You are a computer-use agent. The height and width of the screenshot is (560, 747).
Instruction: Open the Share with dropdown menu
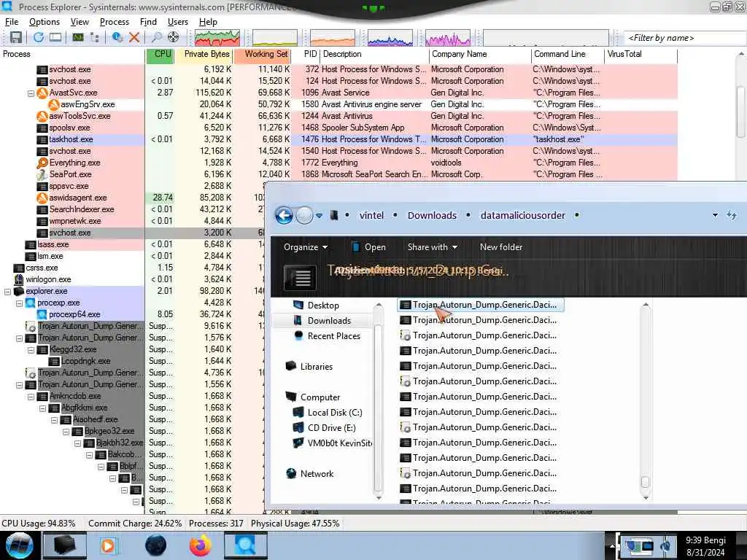(432, 247)
